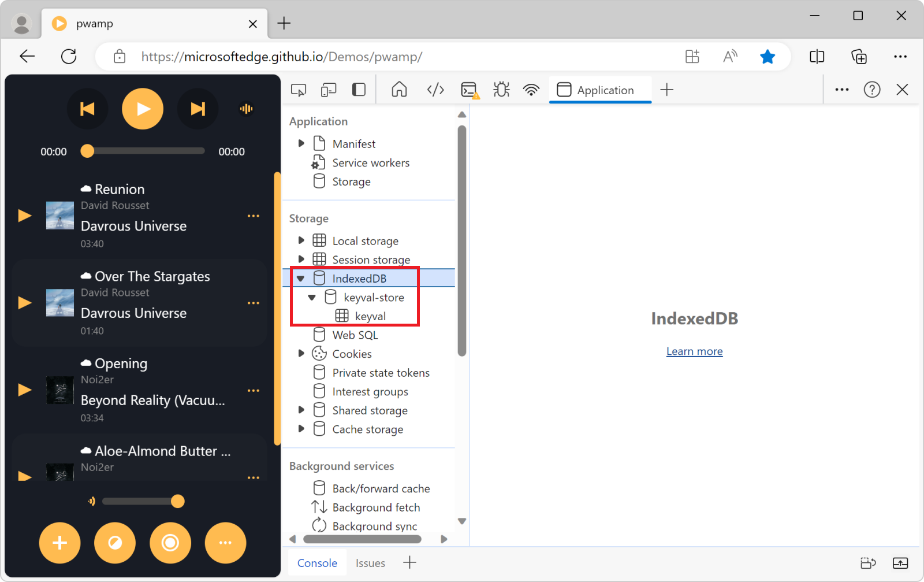Switch to the Issues tab
The image size is (924, 582).
click(370, 562)
